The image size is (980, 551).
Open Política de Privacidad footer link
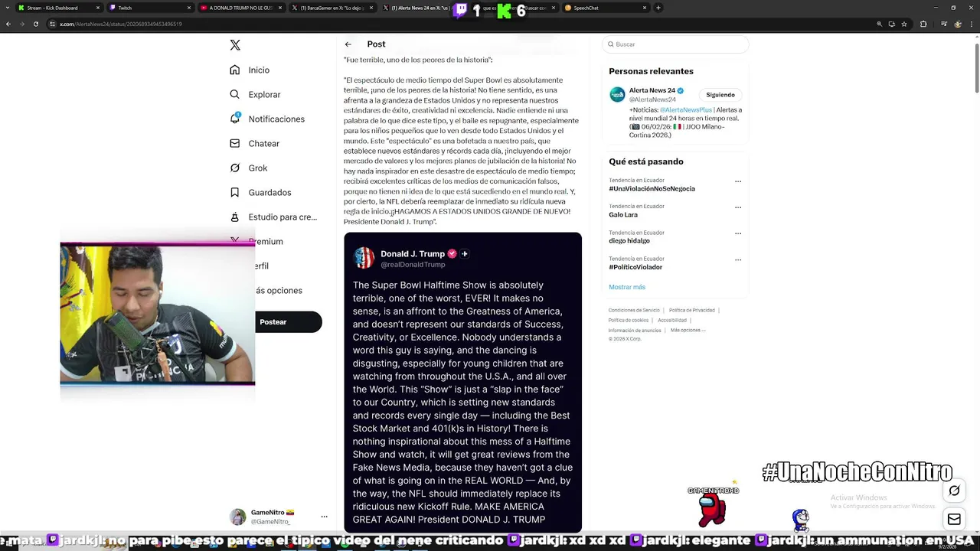(x=692, y=310)
